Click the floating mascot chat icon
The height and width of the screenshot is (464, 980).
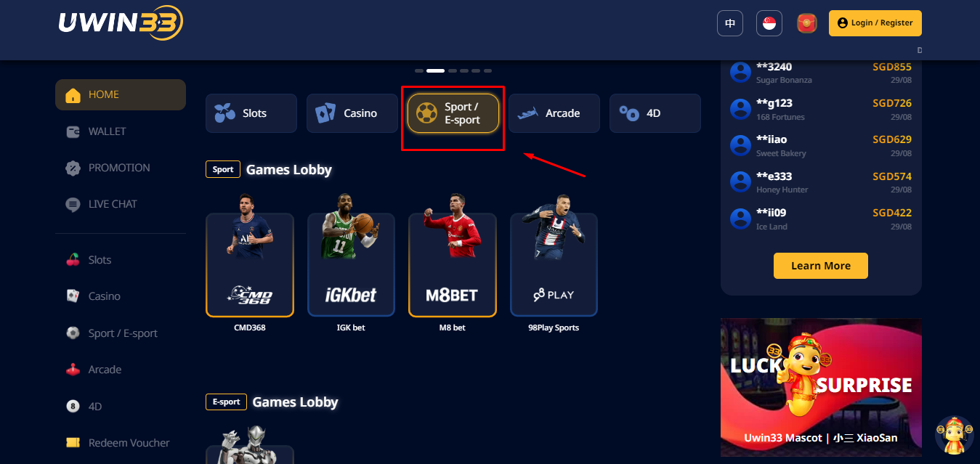(954, 435)
